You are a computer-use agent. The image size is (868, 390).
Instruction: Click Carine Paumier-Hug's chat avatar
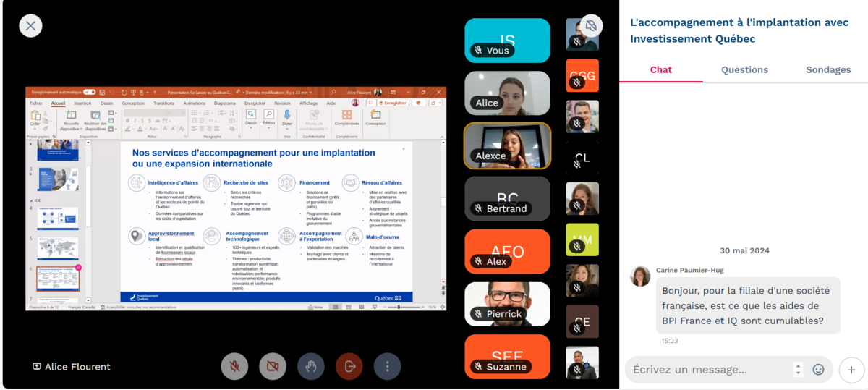(x=640, y=276)
